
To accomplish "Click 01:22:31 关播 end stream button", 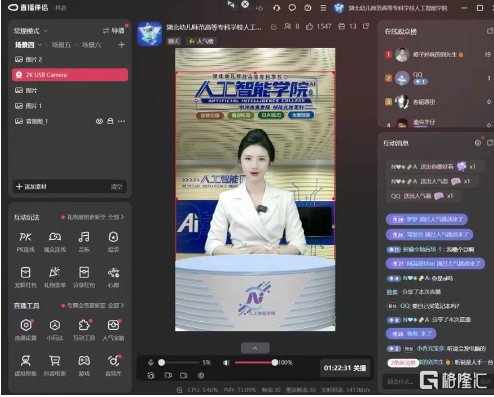I will [345, 368].
